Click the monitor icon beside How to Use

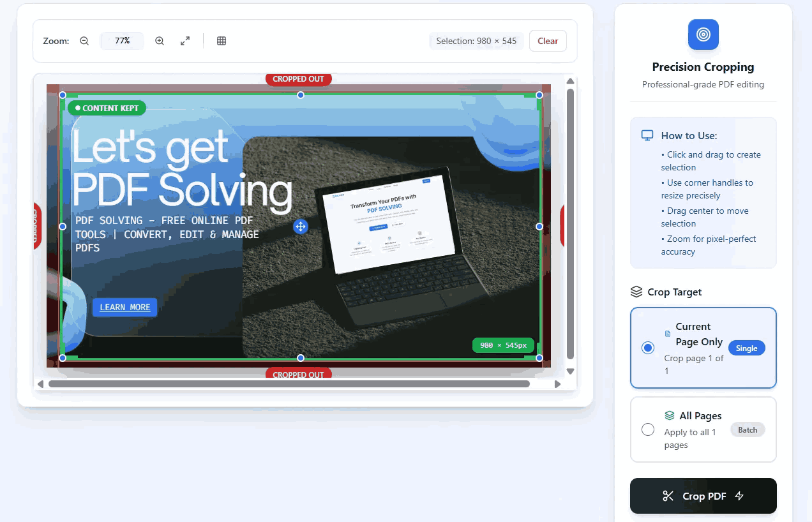click(x=647, y=135)
